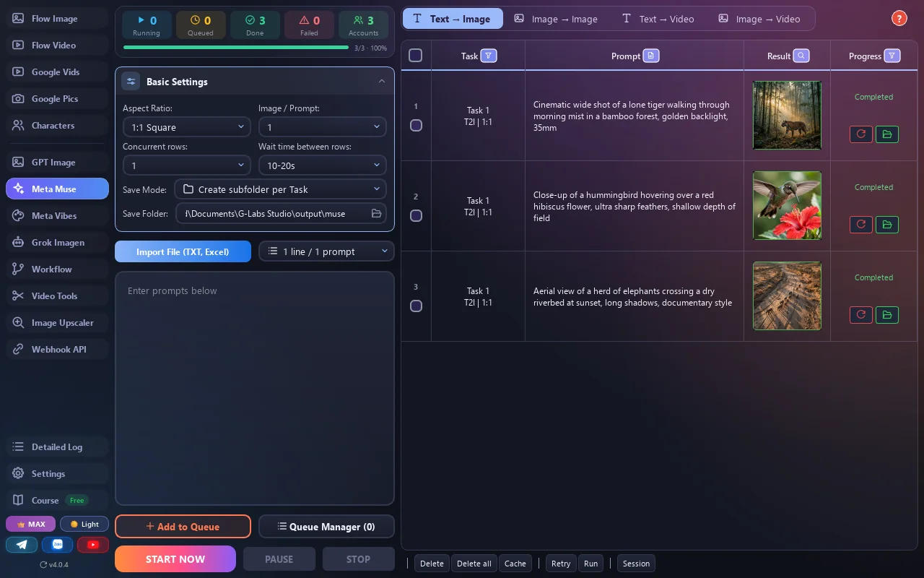The width and height of the screenshot is (924, 578).
Task: Click the Prompt column document icon
Action: coord(651,56)
